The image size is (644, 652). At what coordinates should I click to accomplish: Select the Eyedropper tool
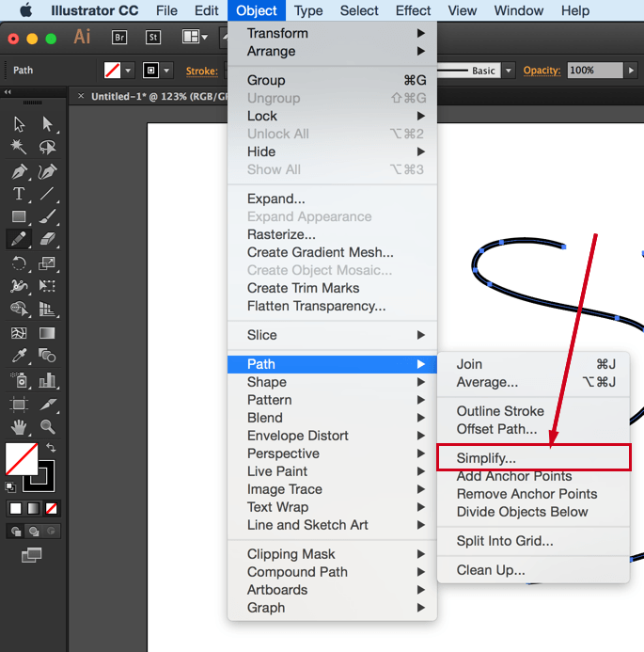click(x=19, y=356)
